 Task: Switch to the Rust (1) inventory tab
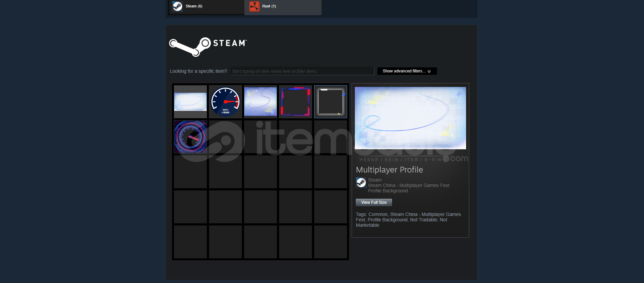(x=283, y=7)
